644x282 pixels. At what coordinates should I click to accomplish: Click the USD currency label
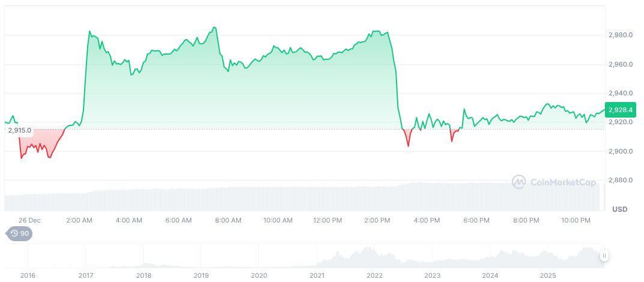pyautogui.click(x=619, y=209)
